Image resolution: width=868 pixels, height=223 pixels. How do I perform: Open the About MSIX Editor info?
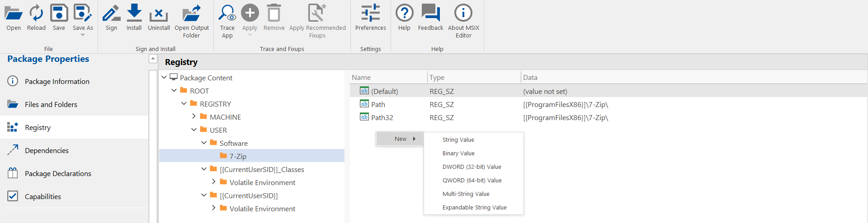[463, 14]
